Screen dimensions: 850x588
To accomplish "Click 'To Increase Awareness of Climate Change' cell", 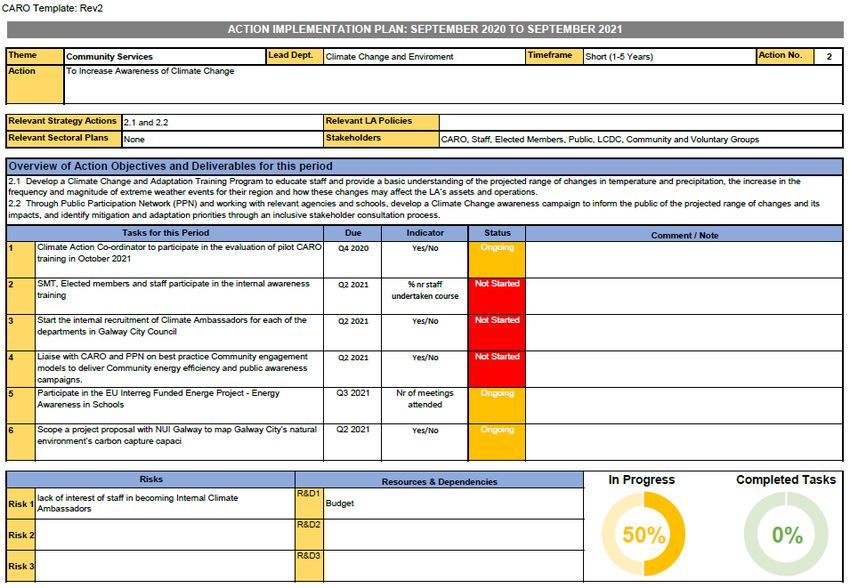I will [x=453, y=84].
